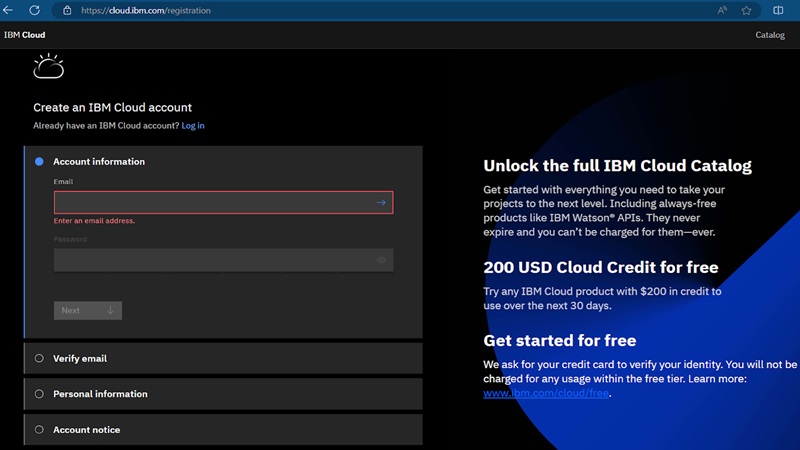Reload the page with refresh icon
The image size is (800, 450).
tap(35, 10)
